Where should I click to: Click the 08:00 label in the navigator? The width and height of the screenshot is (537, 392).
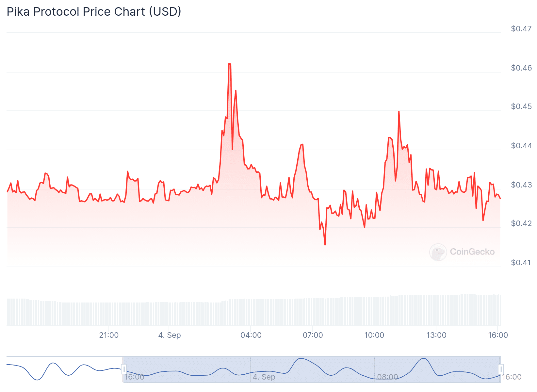click(x=387, y=377)
